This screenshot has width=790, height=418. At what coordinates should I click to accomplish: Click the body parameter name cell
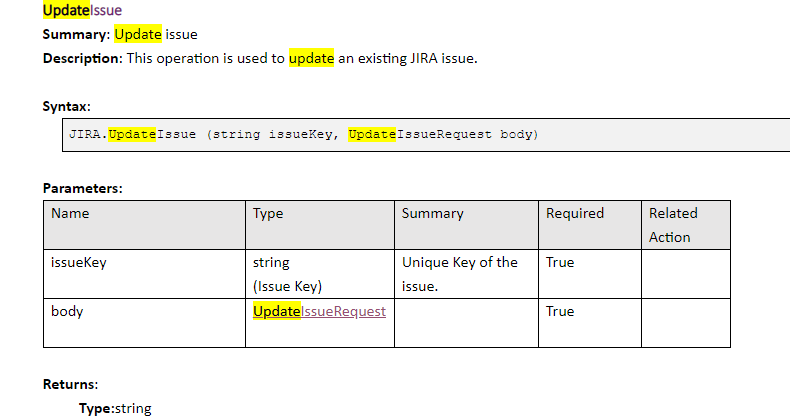(145, 323)
